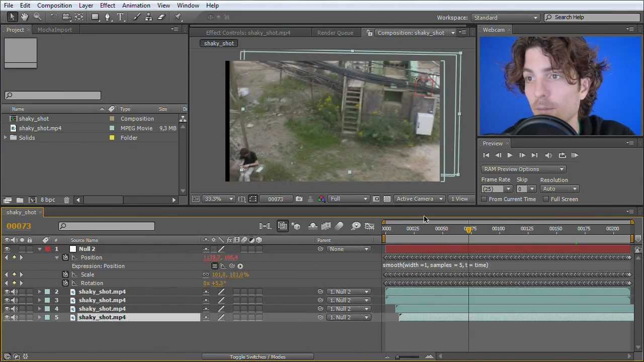Image resolution: width=644 pixels, height=362 pixels.
Task: Open the Composition menu
Action: click(x=54, y=6)
